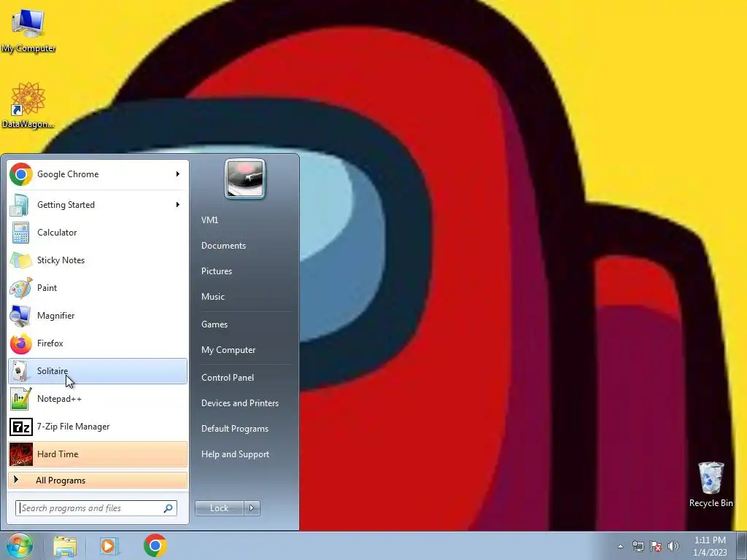The height and width of the screenshot is (560, 747).
Task: Launch Calculator from the Start menu
Action: point(98,233)
